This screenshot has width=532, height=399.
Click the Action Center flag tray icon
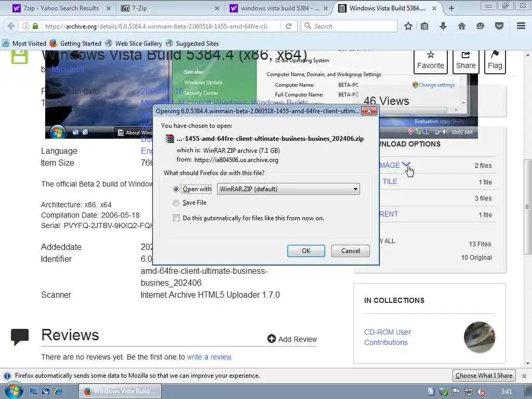click(456, 392)
